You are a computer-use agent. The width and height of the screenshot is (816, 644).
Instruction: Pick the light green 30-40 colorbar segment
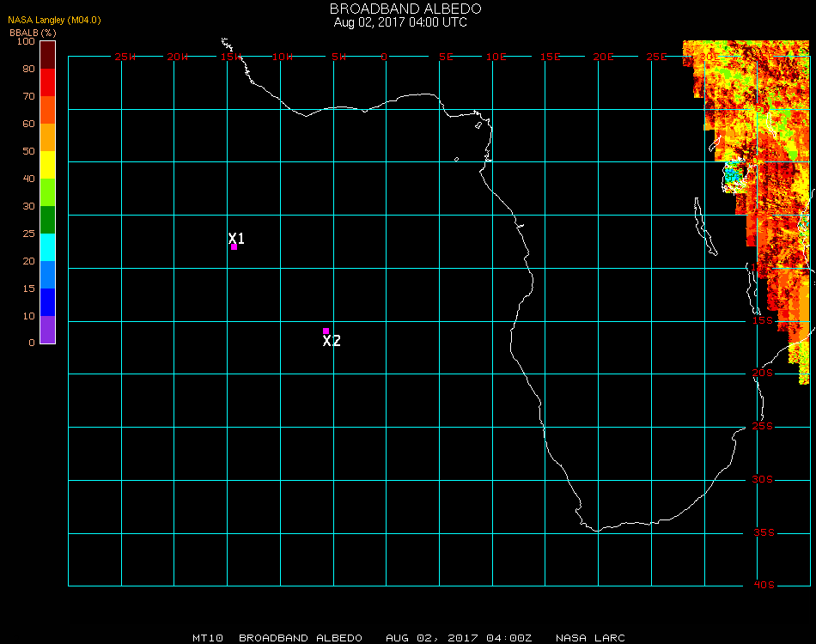[x=48, y=192]
